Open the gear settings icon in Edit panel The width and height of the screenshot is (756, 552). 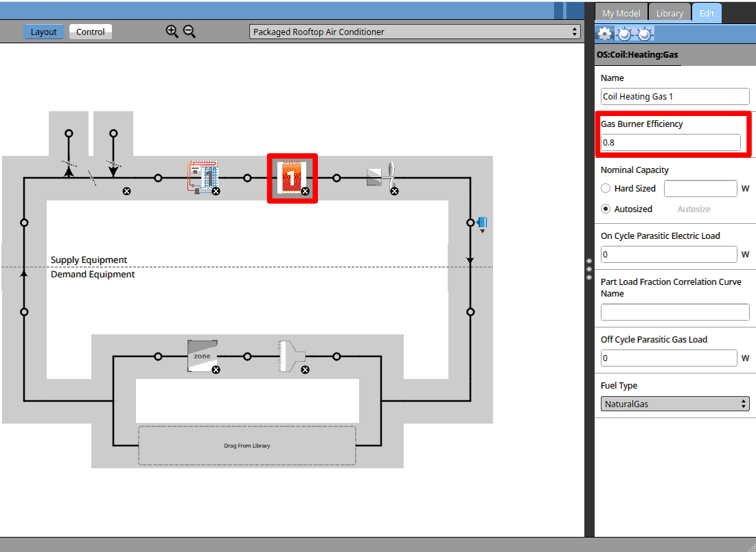tap(604, 34)
